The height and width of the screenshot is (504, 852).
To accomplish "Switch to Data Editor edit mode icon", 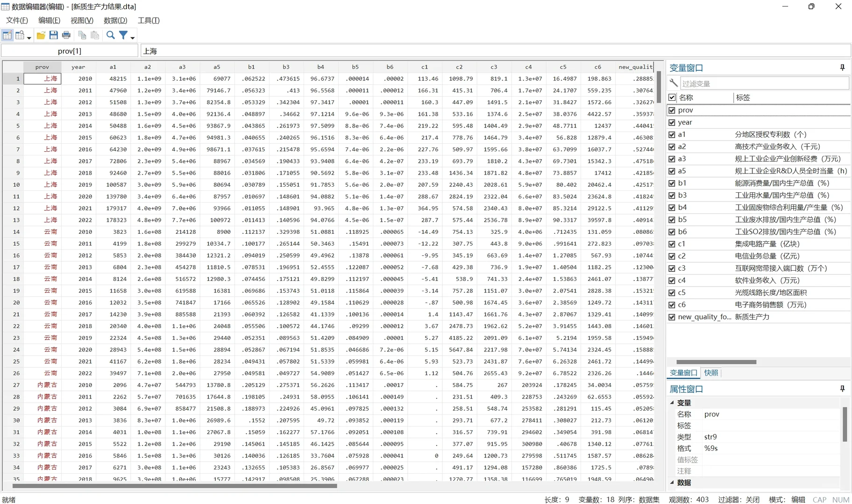I will click(x=7, y=35).
